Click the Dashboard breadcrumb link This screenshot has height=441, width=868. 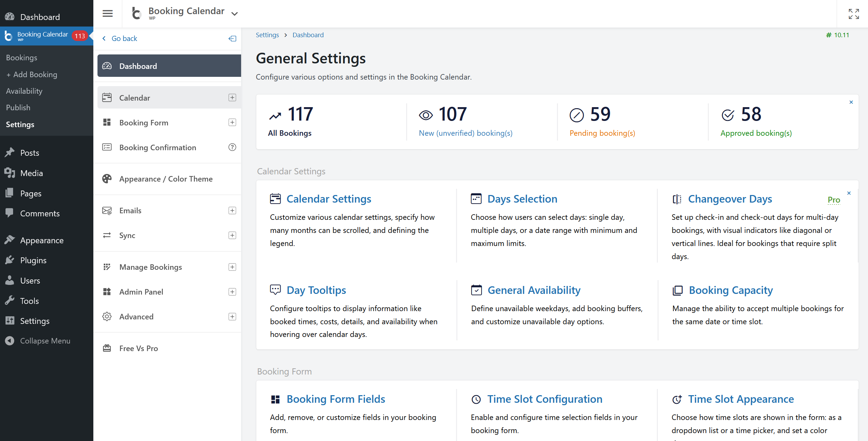click(308, 35)
